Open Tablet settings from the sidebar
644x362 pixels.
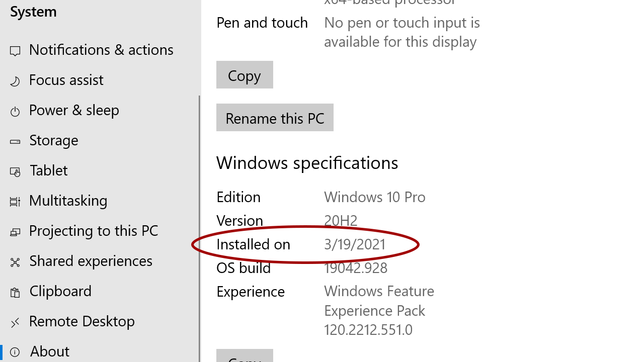(48, 170)
